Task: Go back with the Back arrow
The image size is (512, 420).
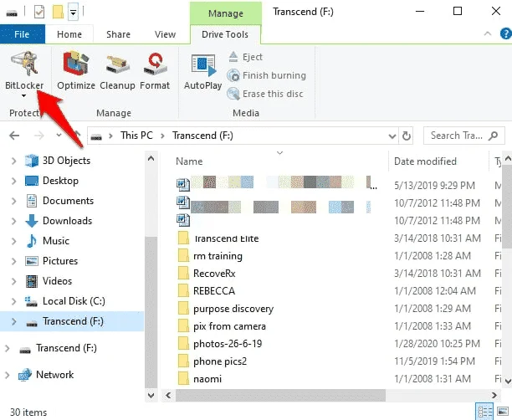Action: click(14, 136)
